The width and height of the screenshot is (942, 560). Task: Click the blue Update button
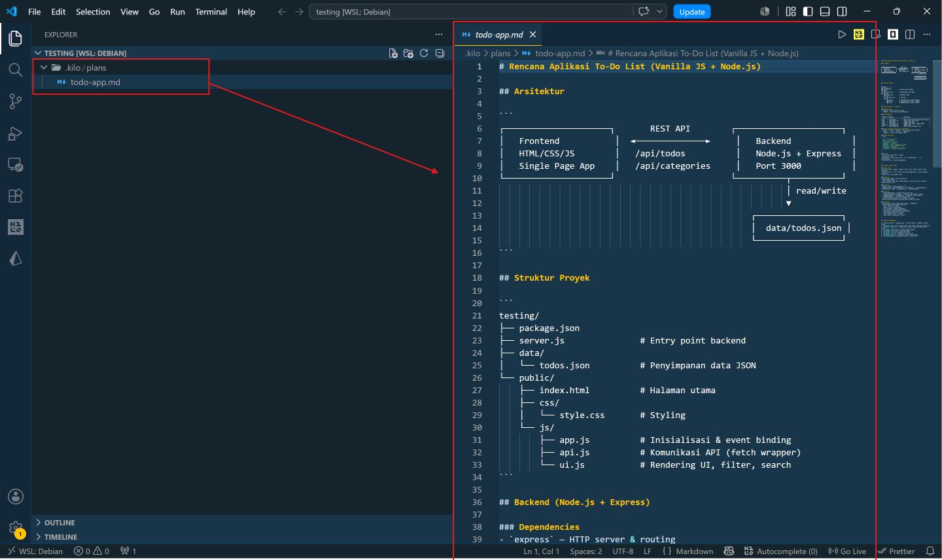click(x=692, y=12)
